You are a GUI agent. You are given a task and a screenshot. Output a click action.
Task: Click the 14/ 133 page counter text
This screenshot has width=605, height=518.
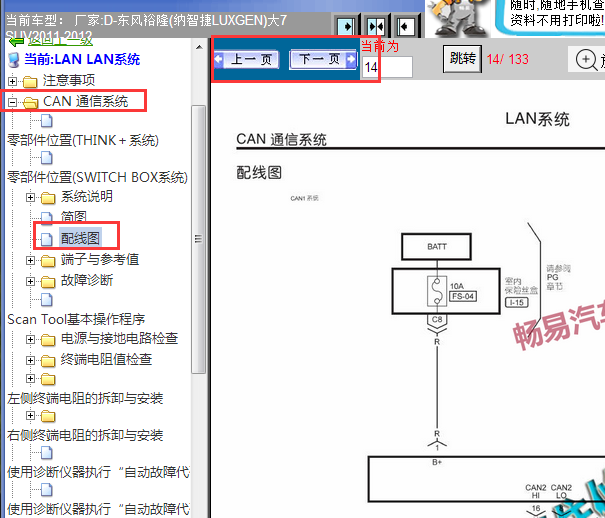(507, 59)
